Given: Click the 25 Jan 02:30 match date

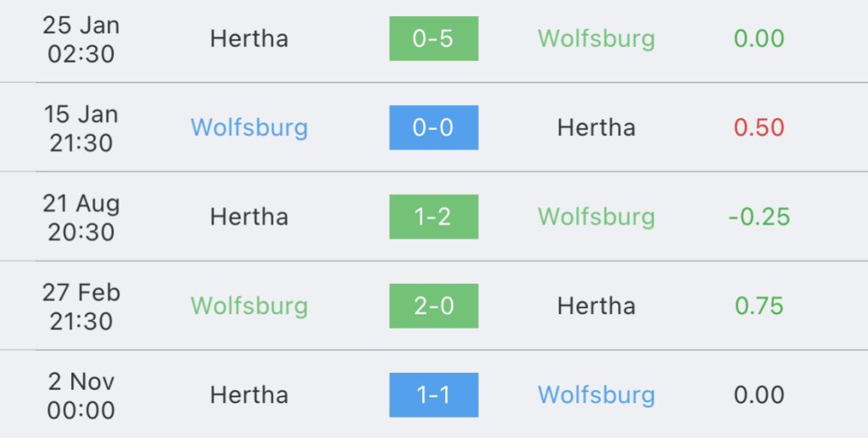Looking at the screenshot, I should click(81, 38).
